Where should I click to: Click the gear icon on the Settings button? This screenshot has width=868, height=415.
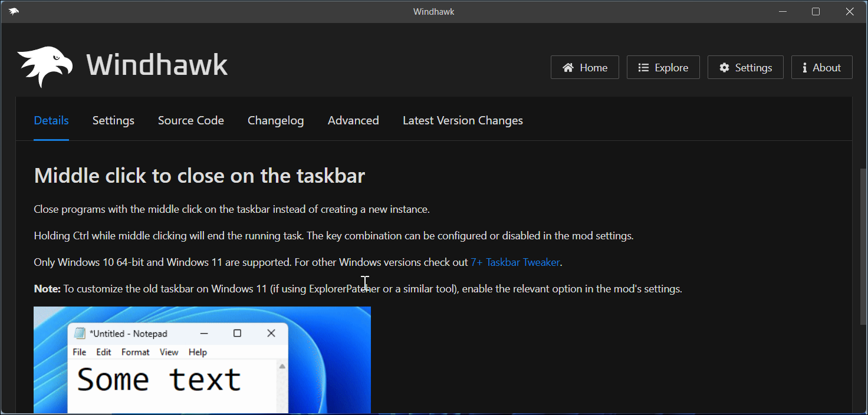(725, 67)
